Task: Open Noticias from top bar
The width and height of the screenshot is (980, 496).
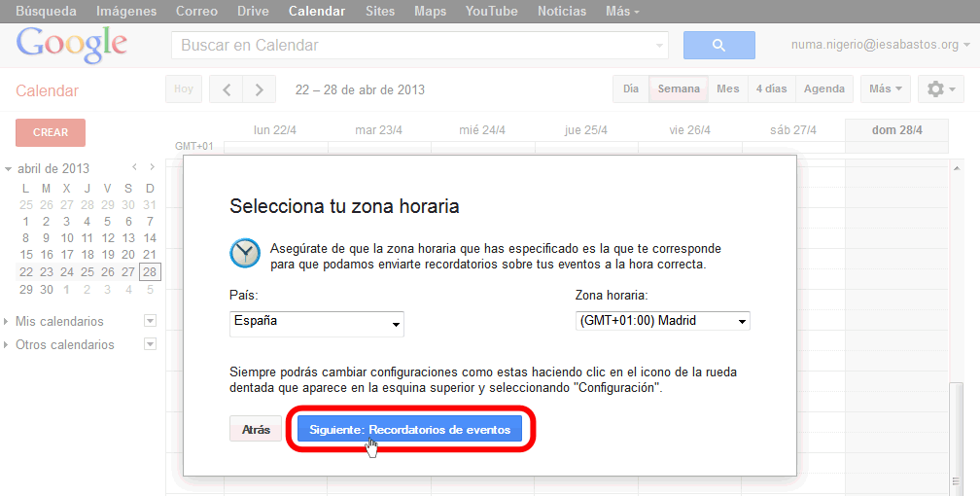Action: click(x=562, y=12)
